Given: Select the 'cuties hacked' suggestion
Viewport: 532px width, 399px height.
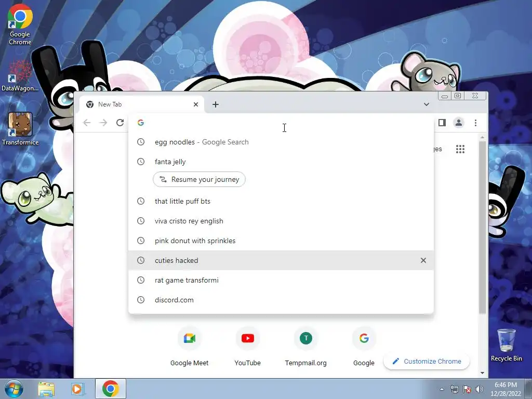Looking at the screenshot, I should point(281,260).
